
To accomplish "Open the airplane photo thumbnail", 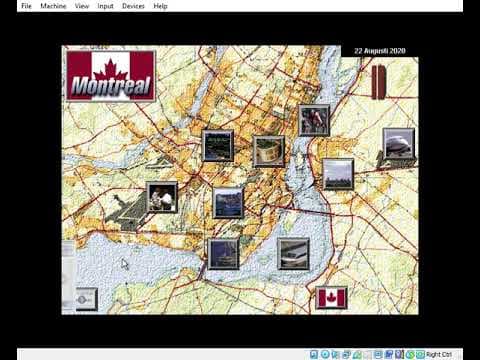I will [399, 144].
